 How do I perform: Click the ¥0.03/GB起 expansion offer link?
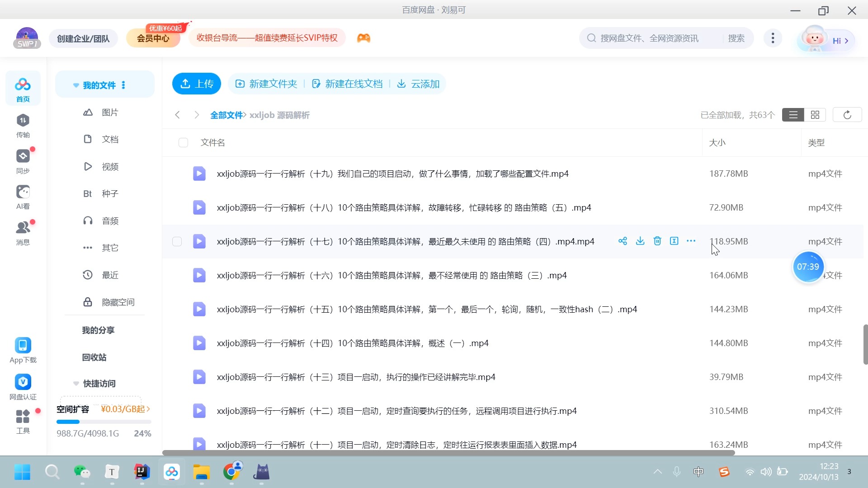pyautogui.click(x=125, y=409)
